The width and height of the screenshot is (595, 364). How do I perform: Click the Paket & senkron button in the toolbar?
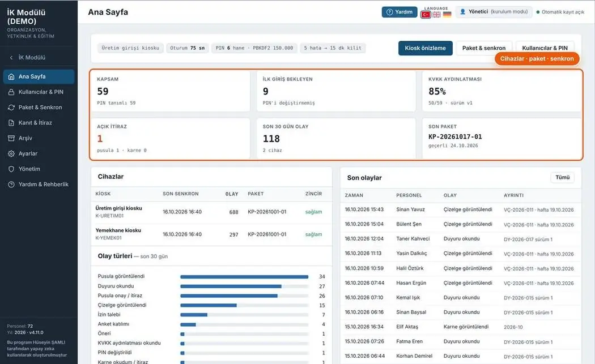point(484,48)
